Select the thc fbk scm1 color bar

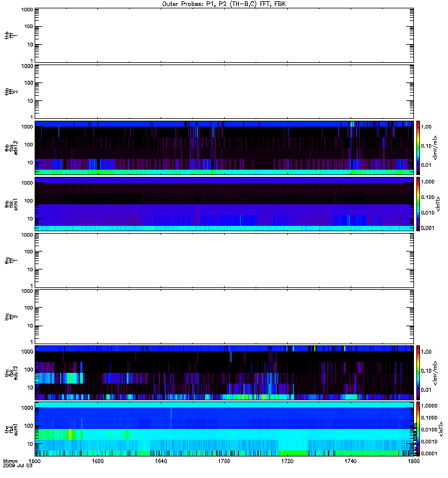coord(418,429)
